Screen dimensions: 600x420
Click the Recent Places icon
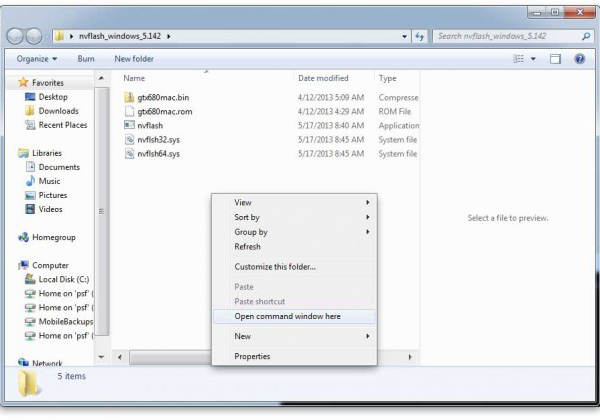pyautogui.click(x=30, y=125)
